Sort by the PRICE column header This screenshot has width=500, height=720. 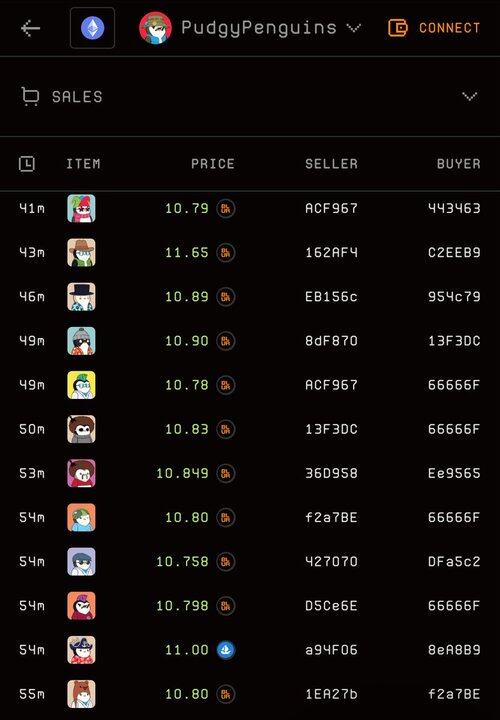click(x=213, y=164)
